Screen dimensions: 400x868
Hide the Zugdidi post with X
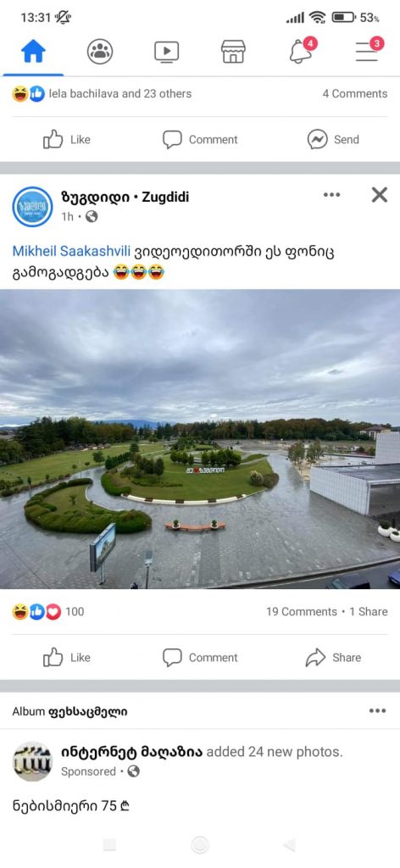point(380,195)
